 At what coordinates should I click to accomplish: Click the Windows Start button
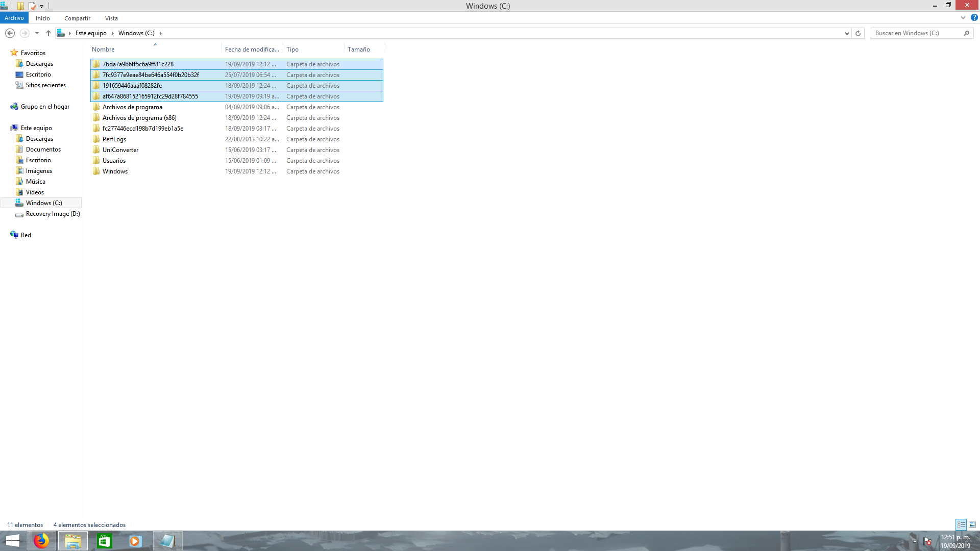tap(12, 541)
